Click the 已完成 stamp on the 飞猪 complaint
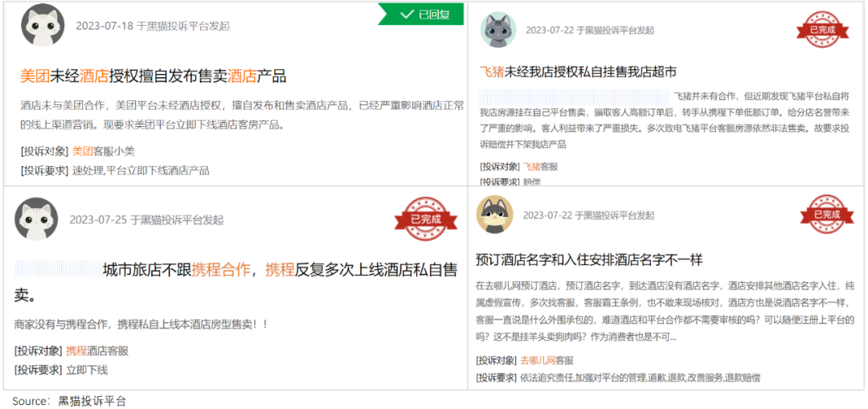Image resolution: width=868 pixels, height=409 pixels. pyautogui.click(x=822, y=30)
